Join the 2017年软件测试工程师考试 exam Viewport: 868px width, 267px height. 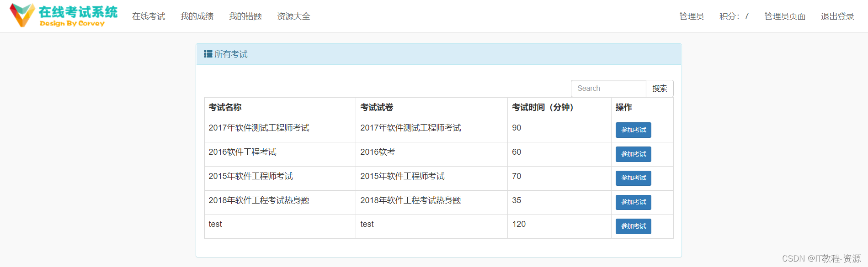(x=634, y=130)
